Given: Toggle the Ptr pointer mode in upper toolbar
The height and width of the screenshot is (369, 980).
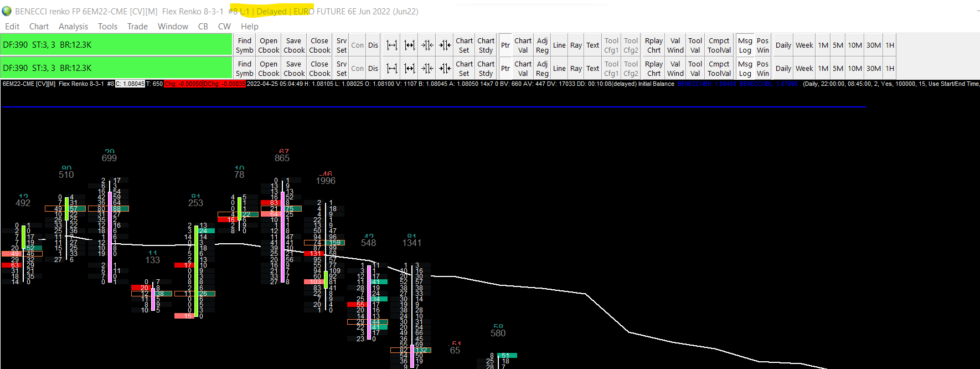Looking at the screenshot, I should (506, 45).
